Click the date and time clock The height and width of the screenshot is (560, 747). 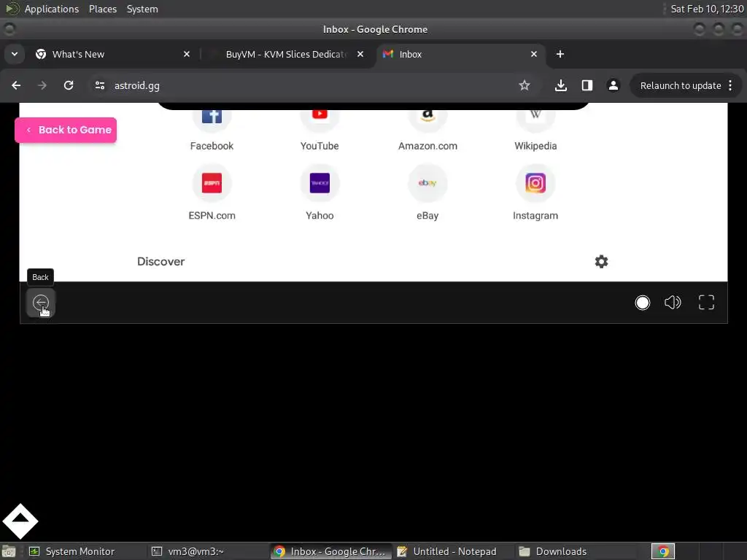707,9
